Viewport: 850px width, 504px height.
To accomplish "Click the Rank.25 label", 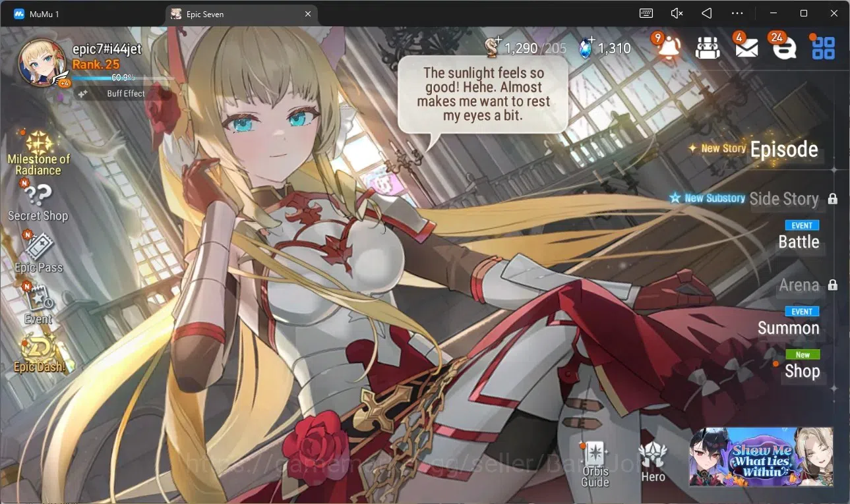I will [96, 64].
